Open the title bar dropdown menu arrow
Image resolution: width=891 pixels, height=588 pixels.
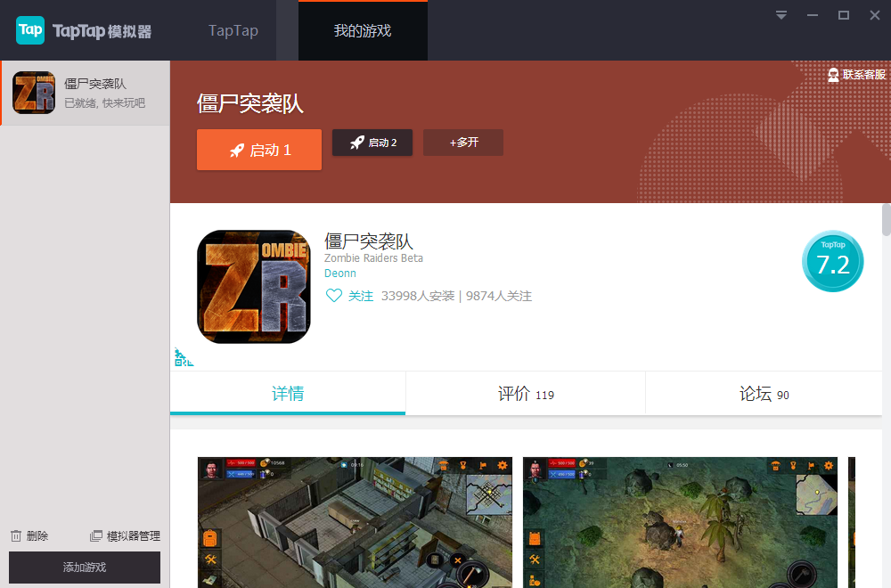click(x=781, y=15)
